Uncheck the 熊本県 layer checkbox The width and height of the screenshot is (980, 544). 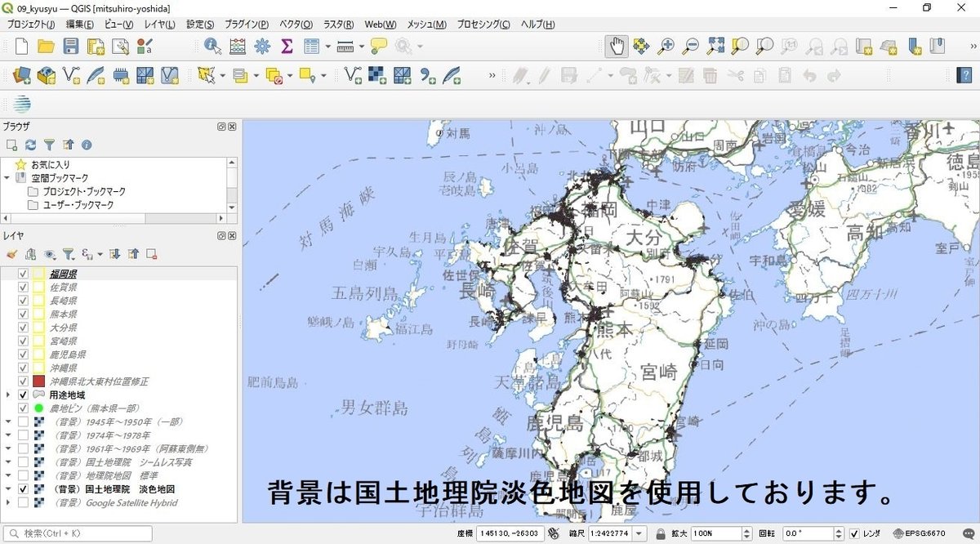[x=23, y=314]
